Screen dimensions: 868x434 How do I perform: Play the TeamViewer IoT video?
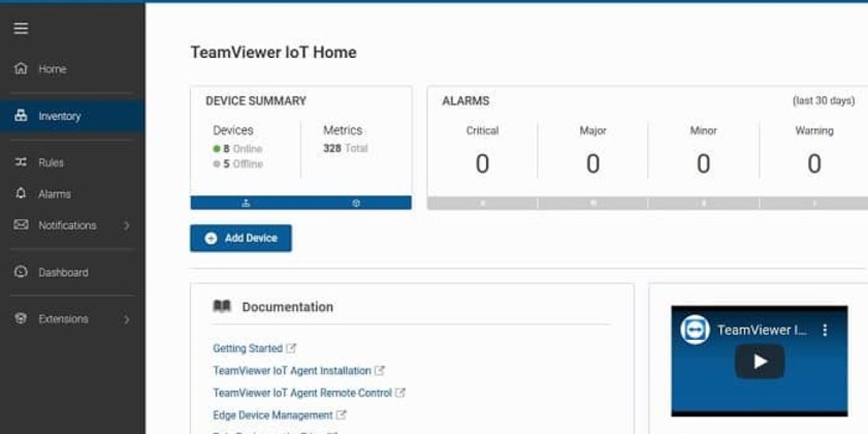[x=759, y=361]
